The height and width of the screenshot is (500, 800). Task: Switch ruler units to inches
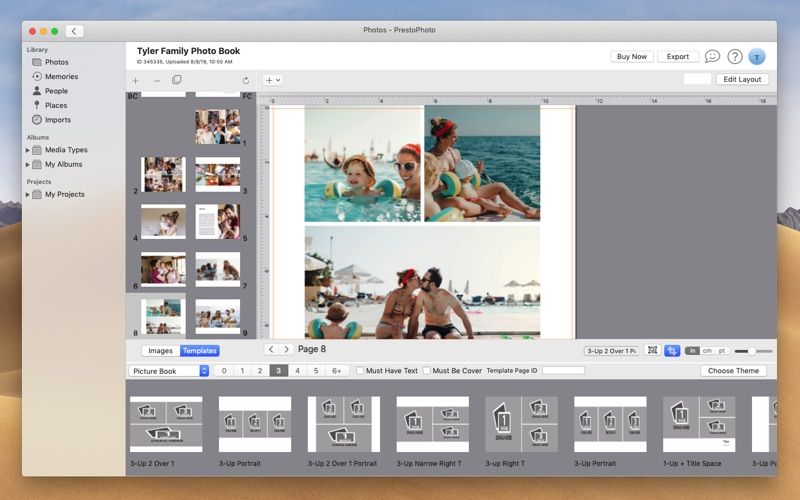click(692, 351)
